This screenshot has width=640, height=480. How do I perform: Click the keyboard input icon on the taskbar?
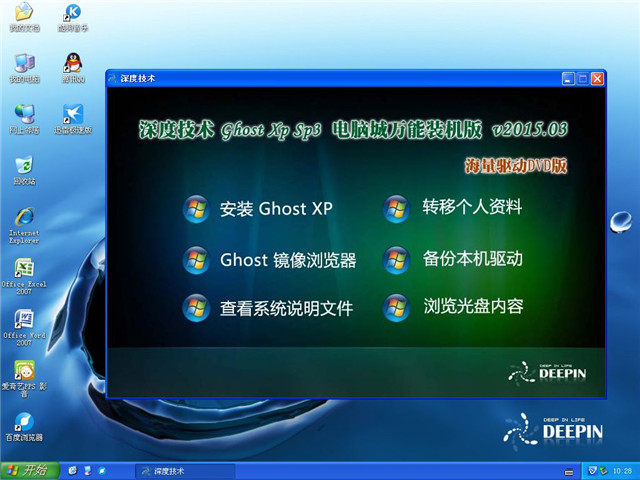pyautogui.click(x=569, y=473)
